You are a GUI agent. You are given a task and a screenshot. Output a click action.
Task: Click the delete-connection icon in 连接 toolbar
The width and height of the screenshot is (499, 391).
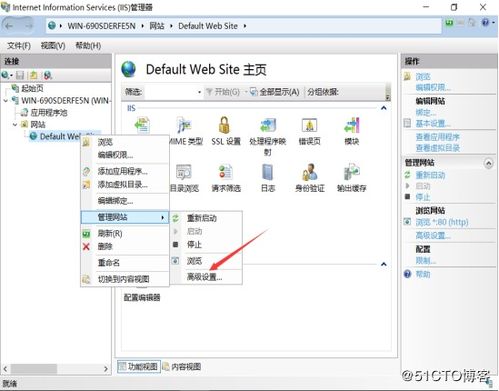[48, 75]
